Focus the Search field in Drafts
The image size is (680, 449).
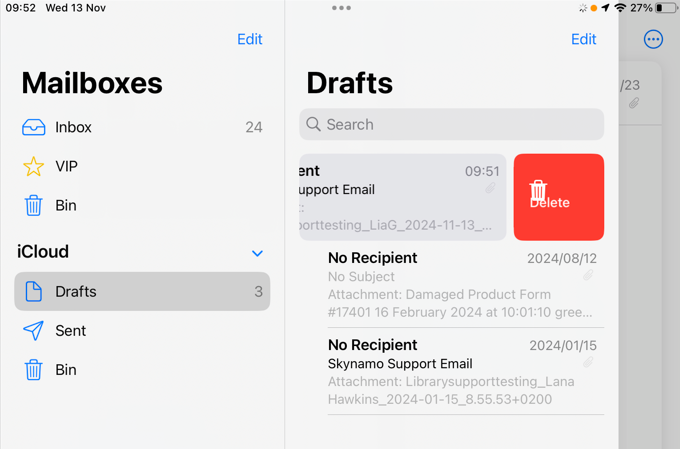pos(451,124)
